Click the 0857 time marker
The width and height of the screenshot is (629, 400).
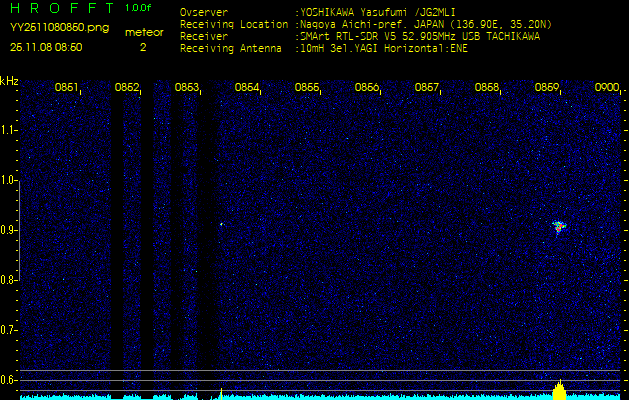(x=427, y=88)
